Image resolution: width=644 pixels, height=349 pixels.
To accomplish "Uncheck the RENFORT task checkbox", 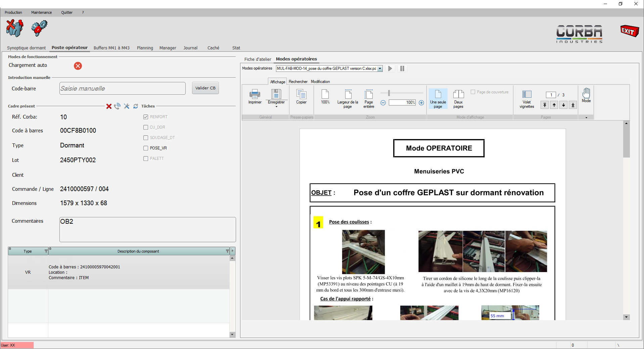I will click(146, 117).
